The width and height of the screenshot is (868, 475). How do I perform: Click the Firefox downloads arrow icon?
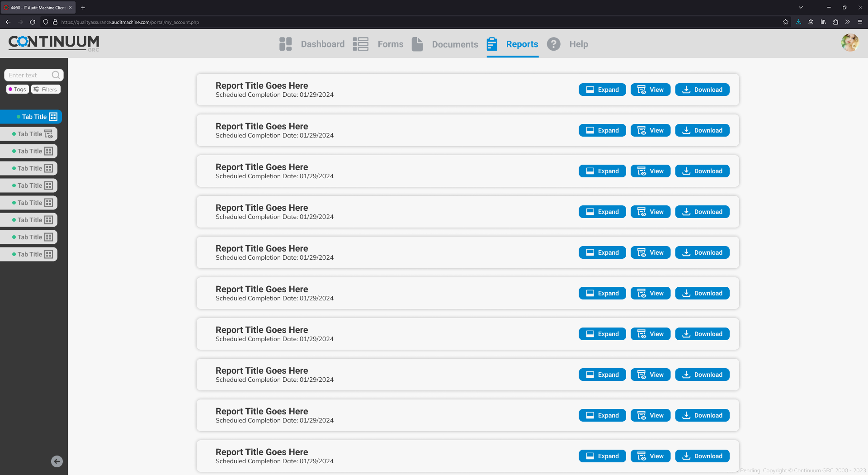coord(799,22)
